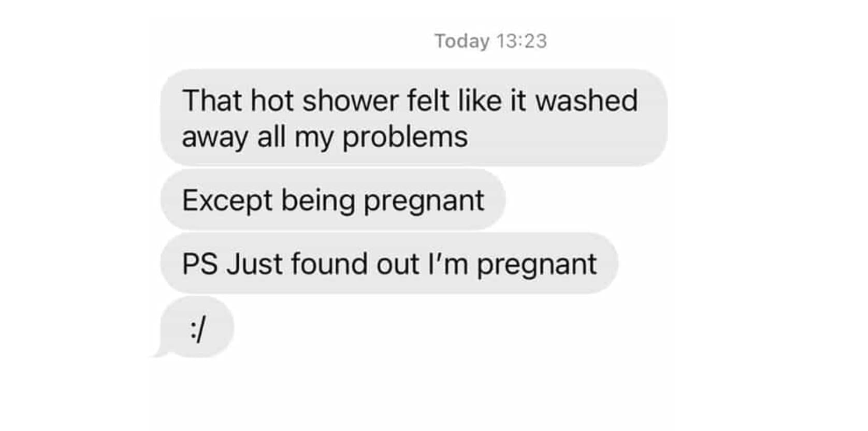The width and height of the screenshot is (868, 431).
Task: Select the "PS Just found out" message
Action: 389,264
